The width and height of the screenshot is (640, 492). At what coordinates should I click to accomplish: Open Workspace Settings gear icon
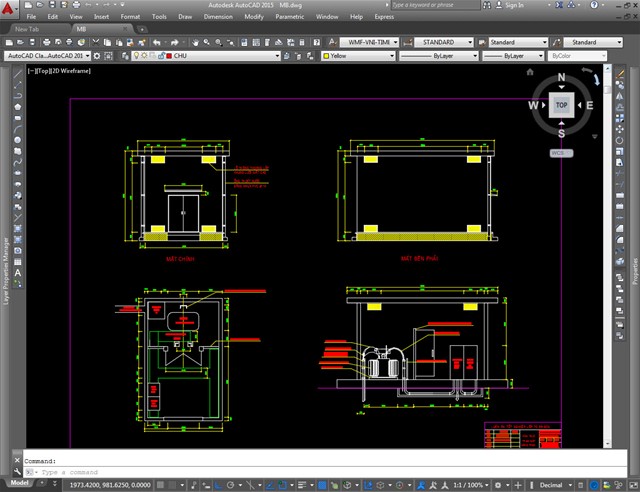click(x=97, y=56)
